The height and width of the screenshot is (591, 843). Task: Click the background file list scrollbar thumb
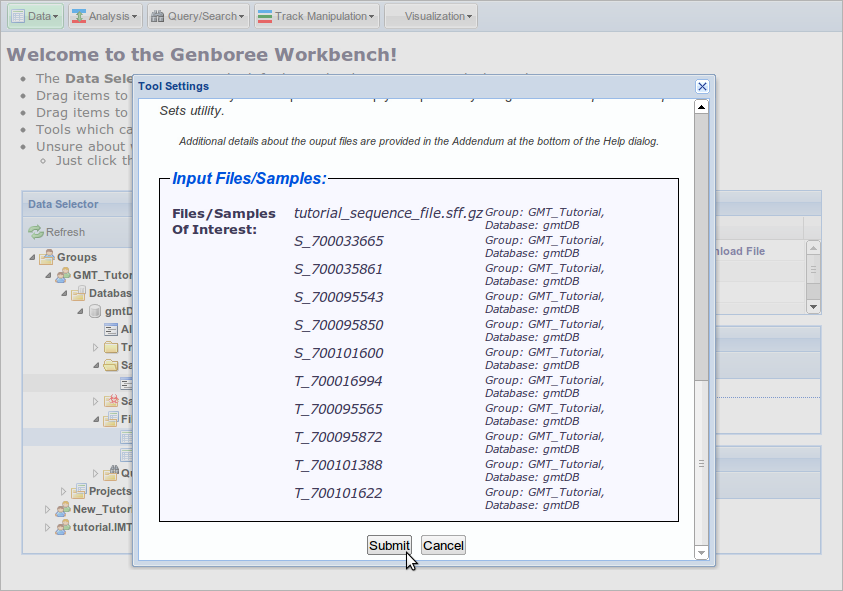[813, 269]
